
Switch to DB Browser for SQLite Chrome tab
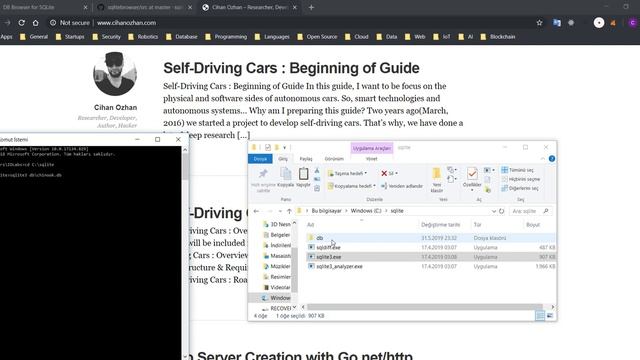tap(44, 7)
